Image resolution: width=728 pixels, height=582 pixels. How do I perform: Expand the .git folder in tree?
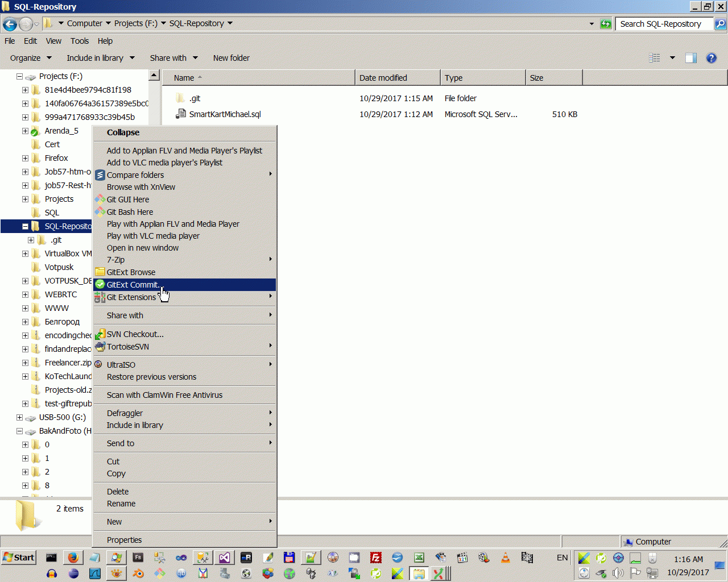[x=31, y=240]
